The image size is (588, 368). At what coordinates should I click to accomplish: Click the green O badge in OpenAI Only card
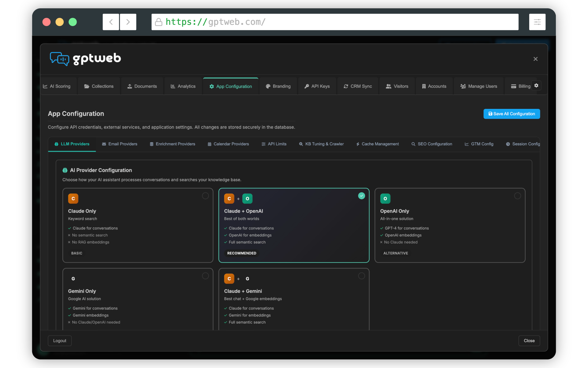pos(385,199)
